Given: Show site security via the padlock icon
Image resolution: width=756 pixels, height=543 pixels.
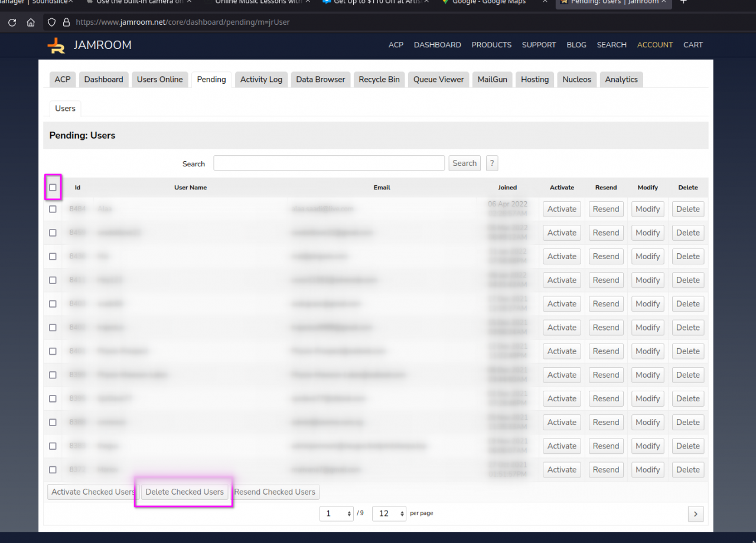Looking at the screenshot, I should click(x=66, y=22).
